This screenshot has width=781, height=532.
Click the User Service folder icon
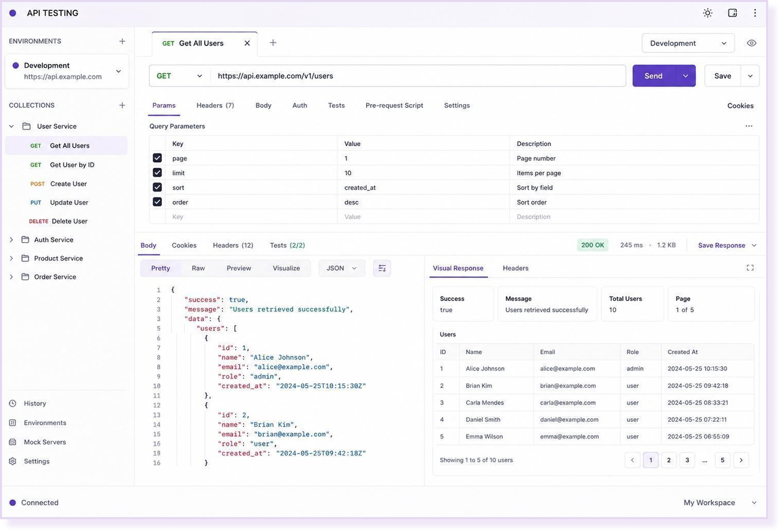27,126
